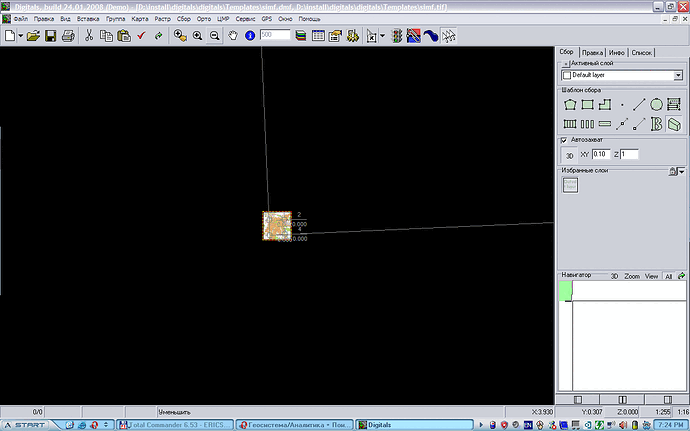The width and height of the screenshot is (690, 431).
Task: Select the rectangle collection template
Action: pos(587,105)
